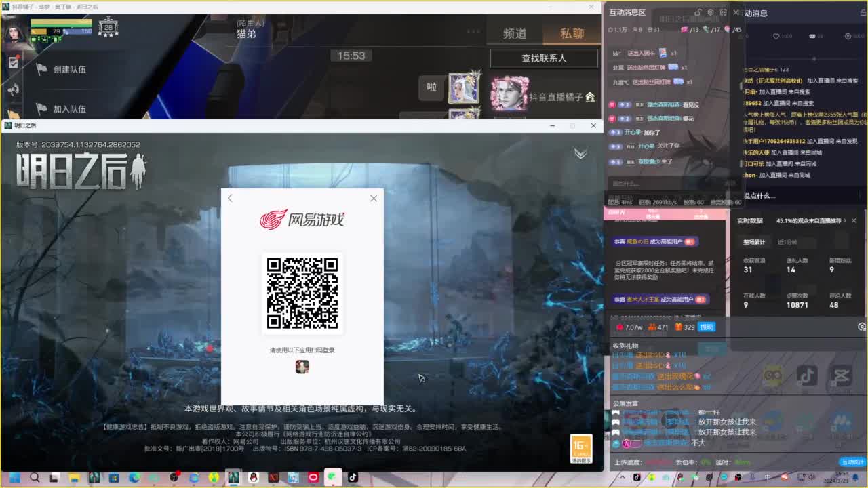
Task: Click the 提现 withdraw button
Action: pos(706,327)
